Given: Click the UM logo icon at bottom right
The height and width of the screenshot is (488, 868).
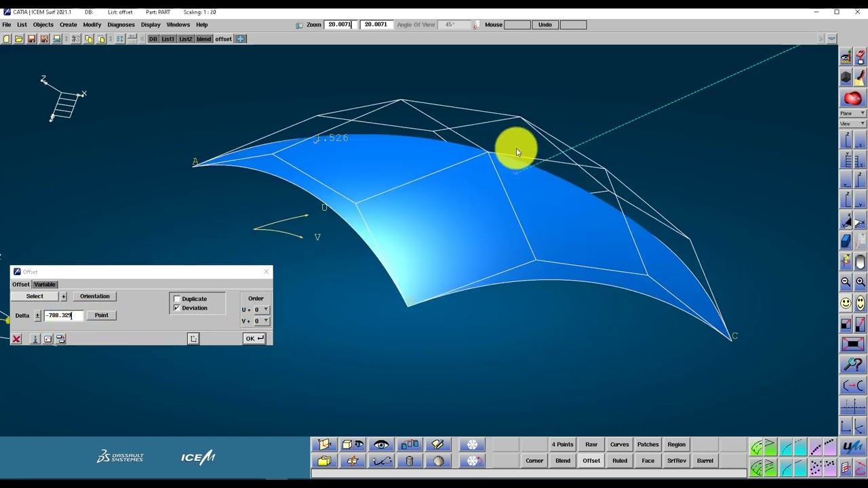Looking at the screenshot, I should click(852, 447).
